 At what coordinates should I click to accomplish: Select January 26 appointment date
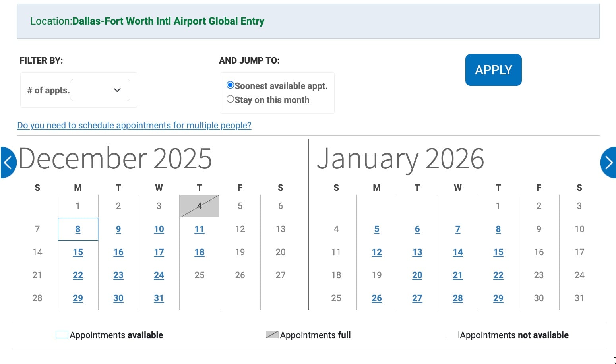376,298
